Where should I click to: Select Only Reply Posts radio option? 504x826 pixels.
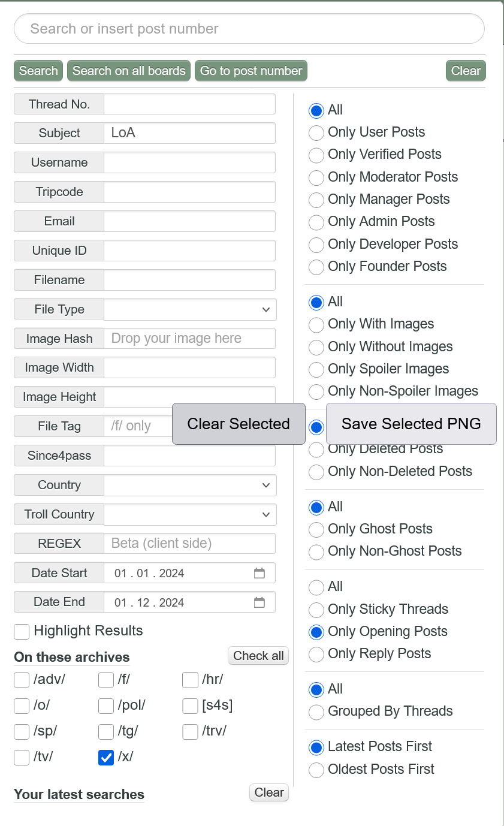click(316, 654)
